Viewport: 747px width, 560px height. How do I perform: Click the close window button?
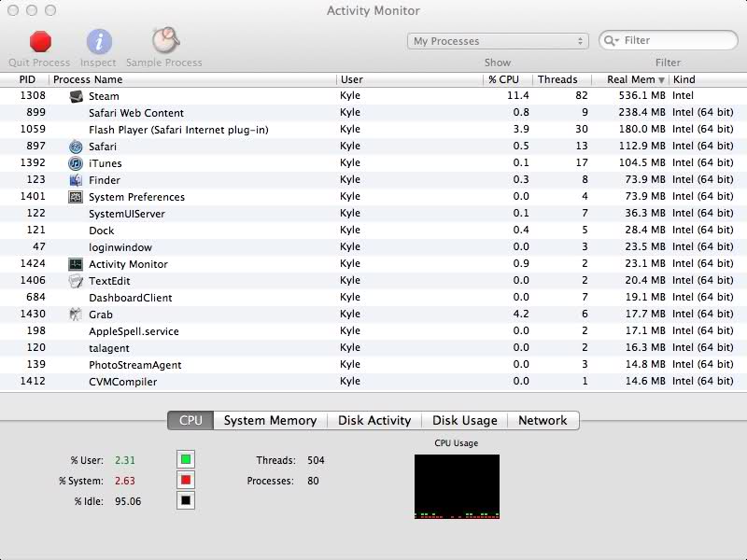[x=13, y=10]
